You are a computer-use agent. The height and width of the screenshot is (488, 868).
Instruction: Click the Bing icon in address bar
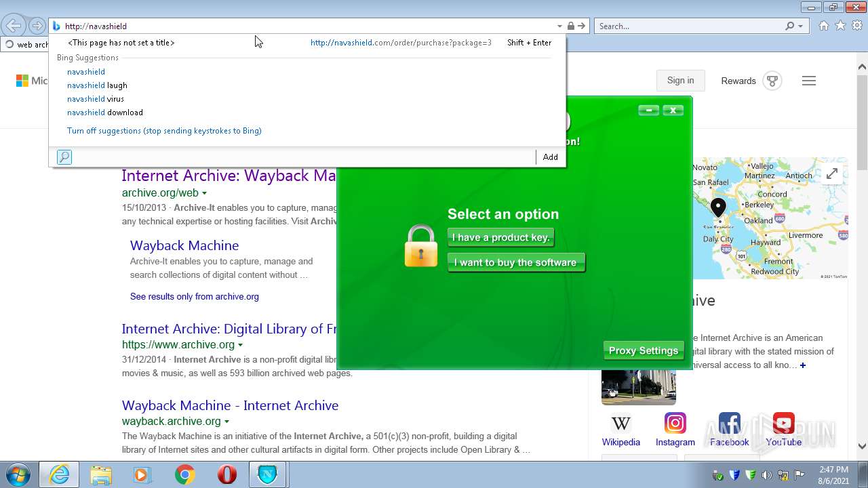pyautogui.click(x=56, y=26)
